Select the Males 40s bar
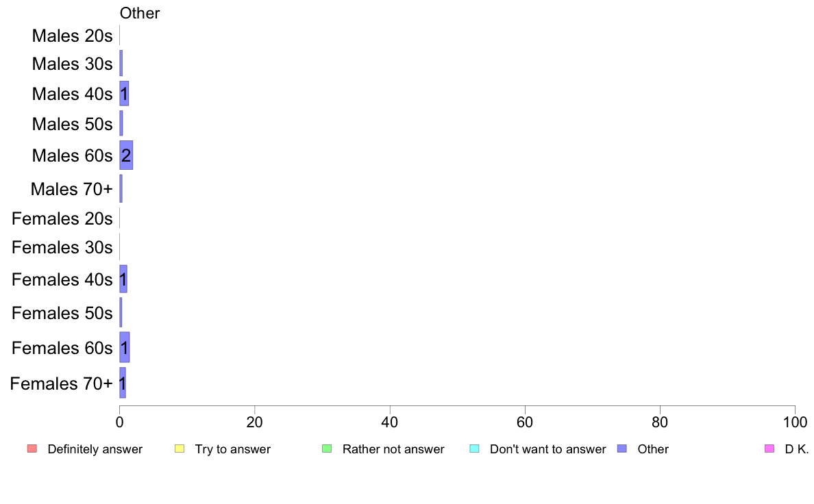The height and width of the screenshot is (504, 814). point(124,93)
